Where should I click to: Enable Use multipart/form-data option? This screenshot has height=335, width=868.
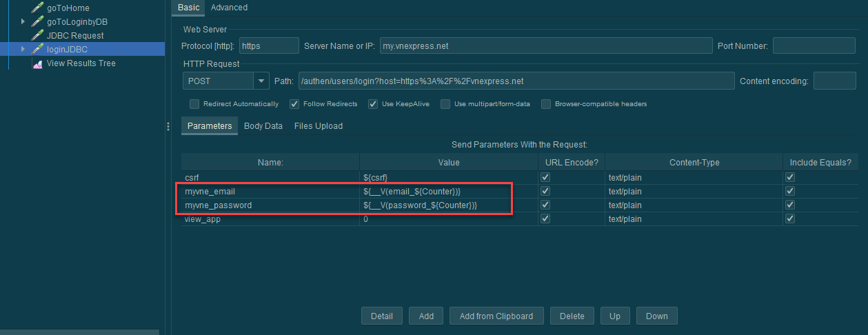[445, 104]
